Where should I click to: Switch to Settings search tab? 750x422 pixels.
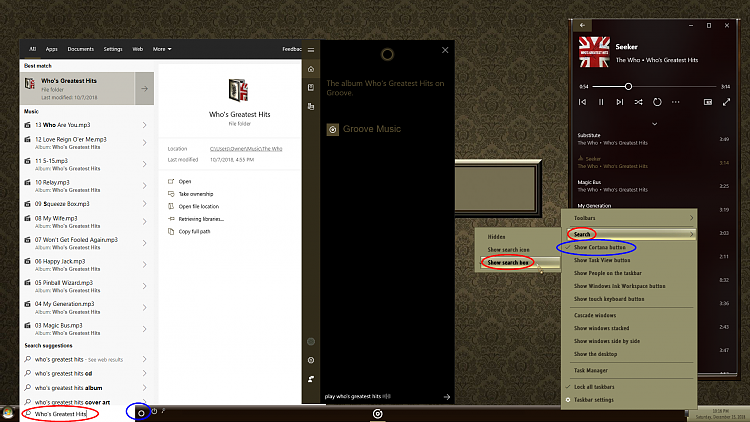pos(113,49)
